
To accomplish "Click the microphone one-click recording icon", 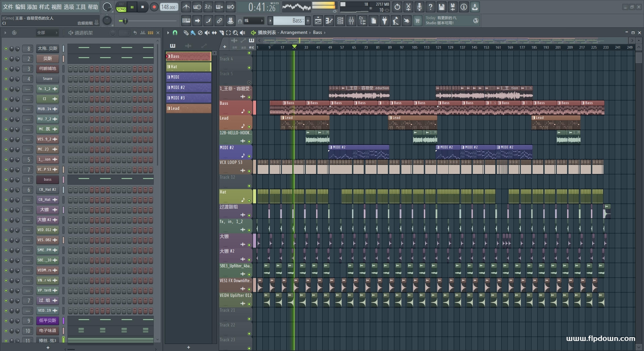I will (419, 7).
